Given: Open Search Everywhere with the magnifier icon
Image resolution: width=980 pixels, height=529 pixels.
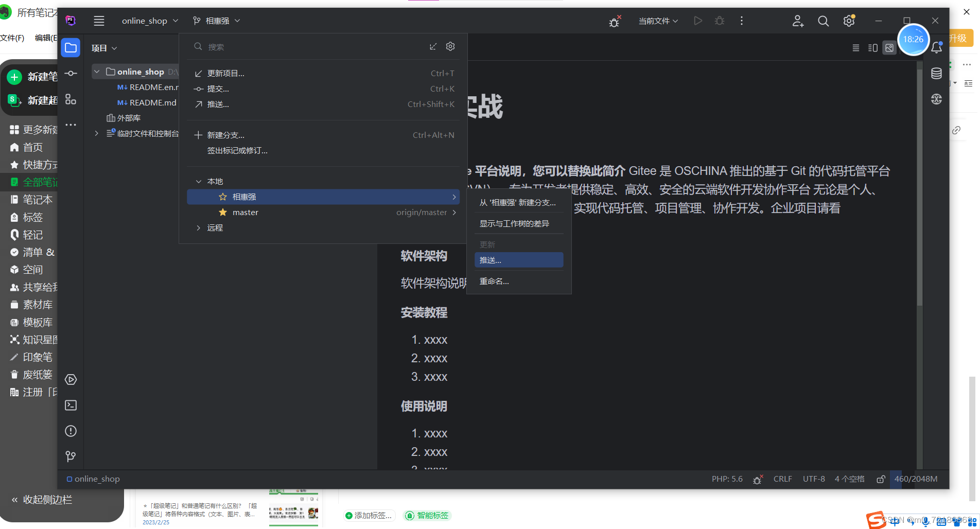Looking at the screenshot, I should tap(823, 21).
